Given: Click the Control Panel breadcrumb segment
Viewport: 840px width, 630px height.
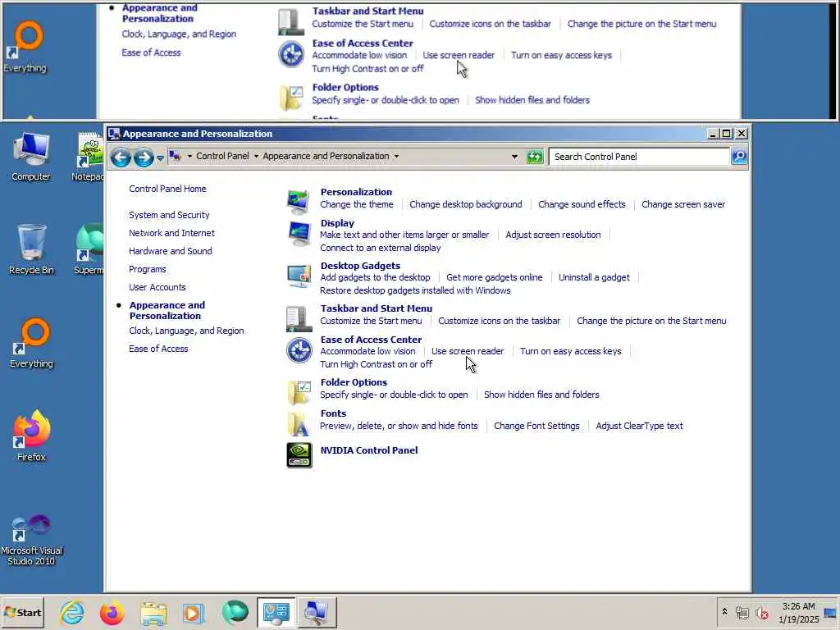Looking at the screenshot, I should click(222, 156).
